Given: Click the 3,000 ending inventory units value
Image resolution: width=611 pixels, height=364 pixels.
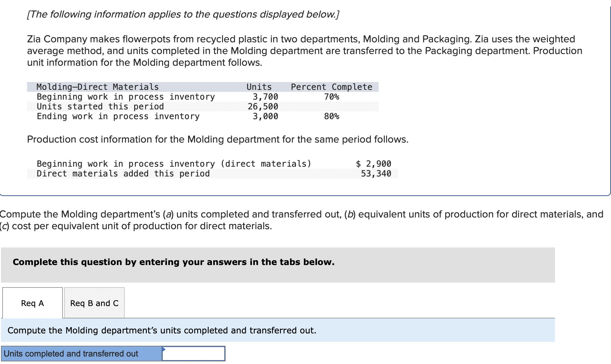Looking at the screenshot, I should [265, 116].
